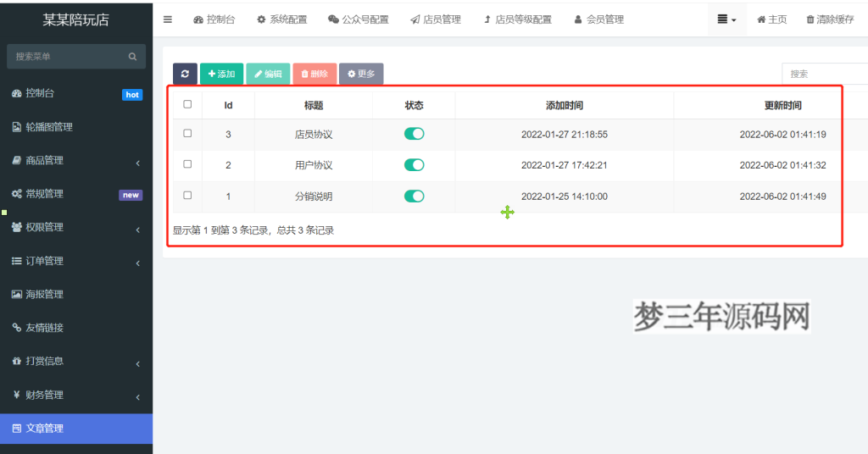Check the row checkbox for 店员协议

click(187, 133)
